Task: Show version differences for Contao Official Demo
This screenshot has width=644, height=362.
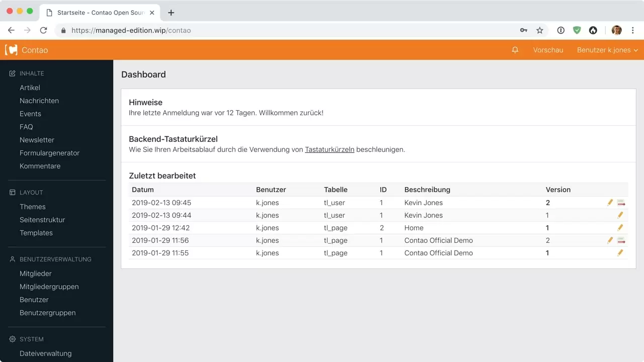Action: (621, 240)
